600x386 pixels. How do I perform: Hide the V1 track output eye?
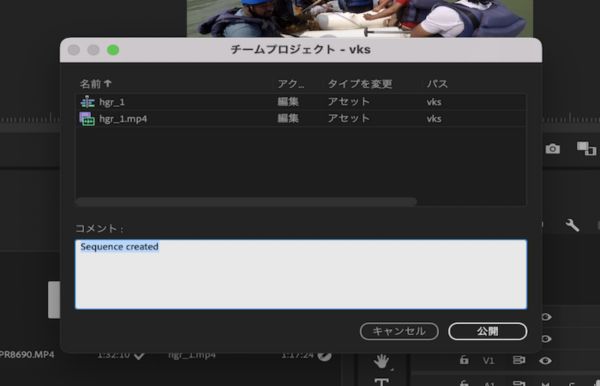coord(545,360)
